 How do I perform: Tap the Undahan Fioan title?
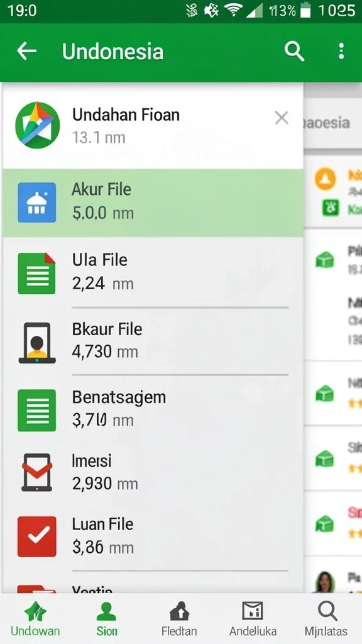(126, 114)
